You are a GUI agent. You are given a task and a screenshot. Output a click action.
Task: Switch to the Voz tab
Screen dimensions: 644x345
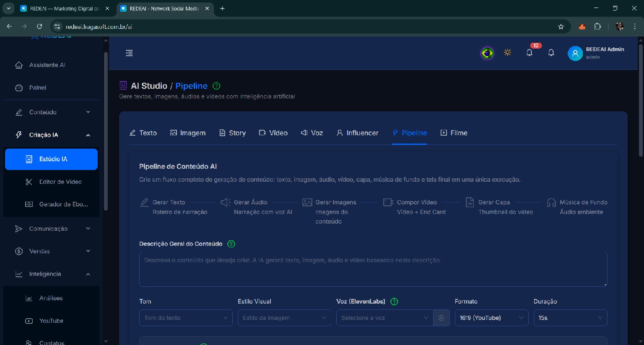click(x=312, y=133)
